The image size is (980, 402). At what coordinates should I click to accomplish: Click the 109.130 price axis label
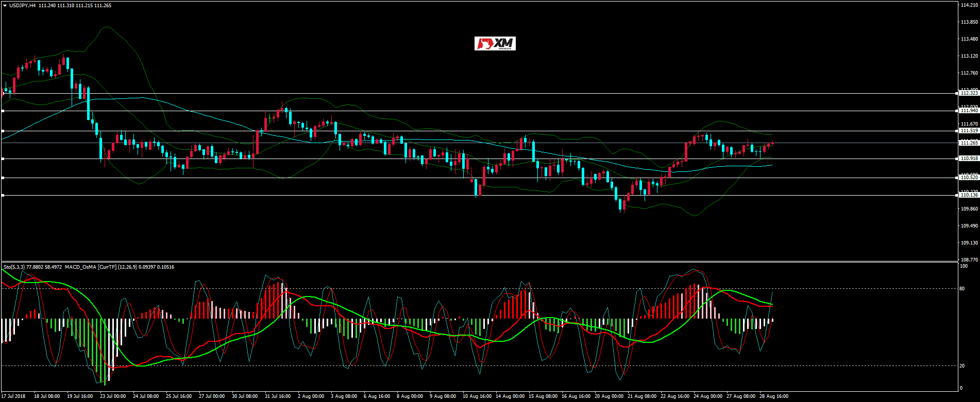(x=970, y=243)
